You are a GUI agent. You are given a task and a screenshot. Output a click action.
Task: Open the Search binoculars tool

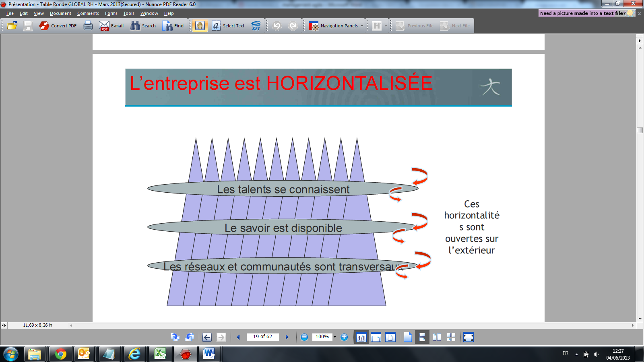pos(143,26)
